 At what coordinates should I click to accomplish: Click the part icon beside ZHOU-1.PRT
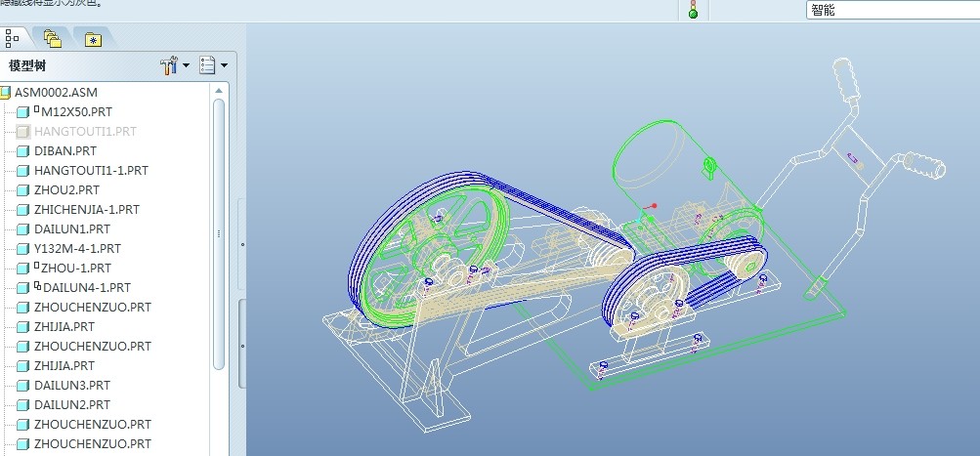pos(23,268)
